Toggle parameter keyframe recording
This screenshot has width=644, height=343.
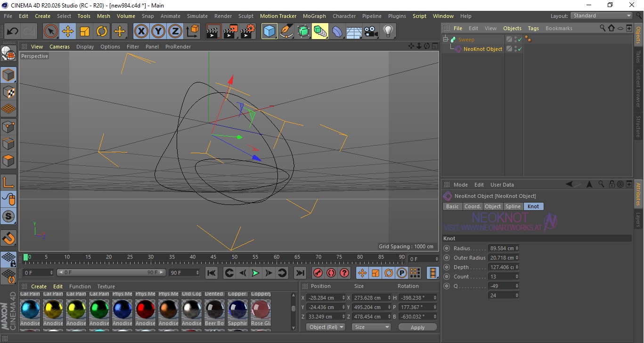pyautogui.click(x=402, y=273)
